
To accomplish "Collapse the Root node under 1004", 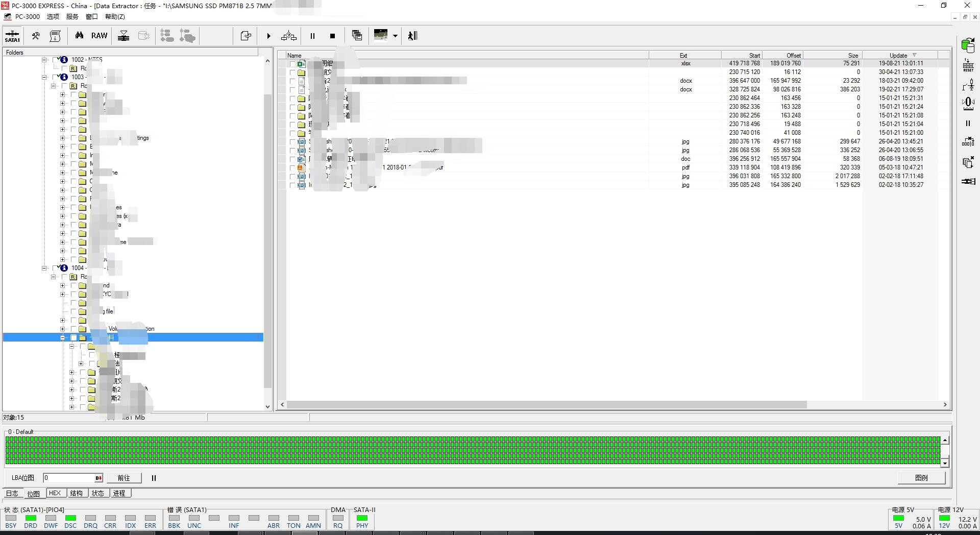I will click(x=54, y=277).
